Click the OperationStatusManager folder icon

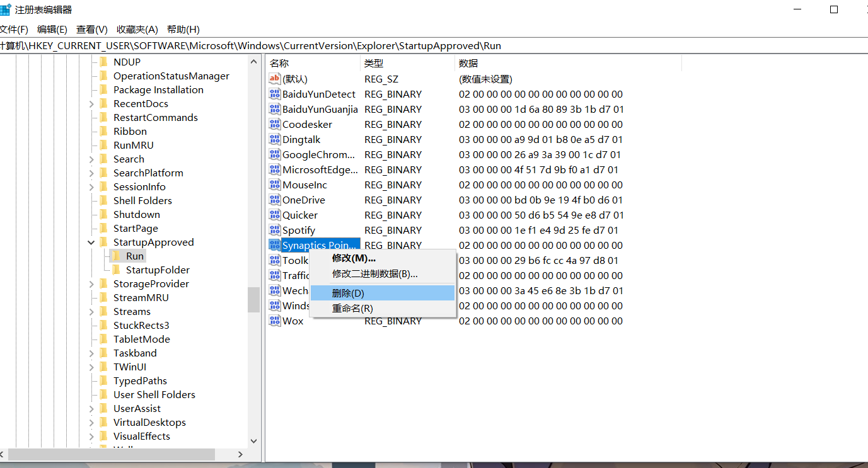(x=103, y=76)
